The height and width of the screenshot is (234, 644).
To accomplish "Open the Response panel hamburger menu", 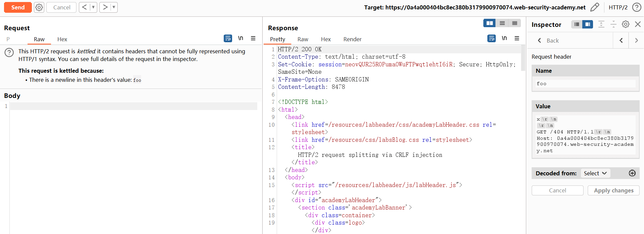I will point(517,39).
